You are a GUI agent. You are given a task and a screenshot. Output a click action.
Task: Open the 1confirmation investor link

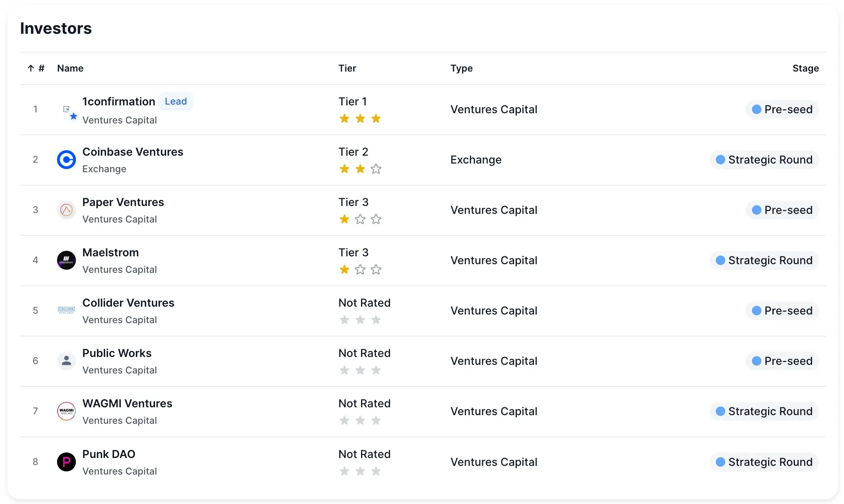coord(118,101)
